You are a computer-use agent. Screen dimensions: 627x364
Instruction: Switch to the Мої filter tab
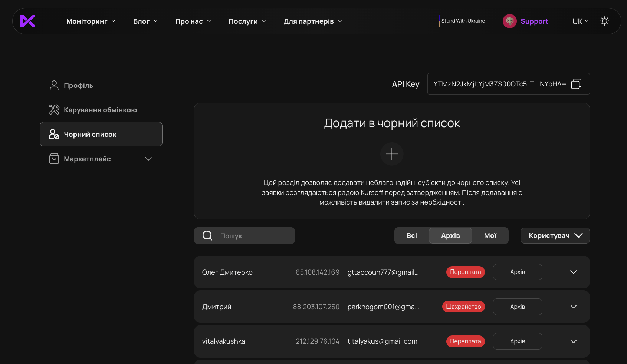point(490,236)
